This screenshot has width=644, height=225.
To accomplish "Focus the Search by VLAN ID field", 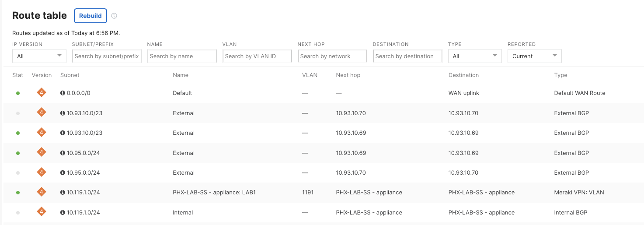I will (x=257, y=56).
